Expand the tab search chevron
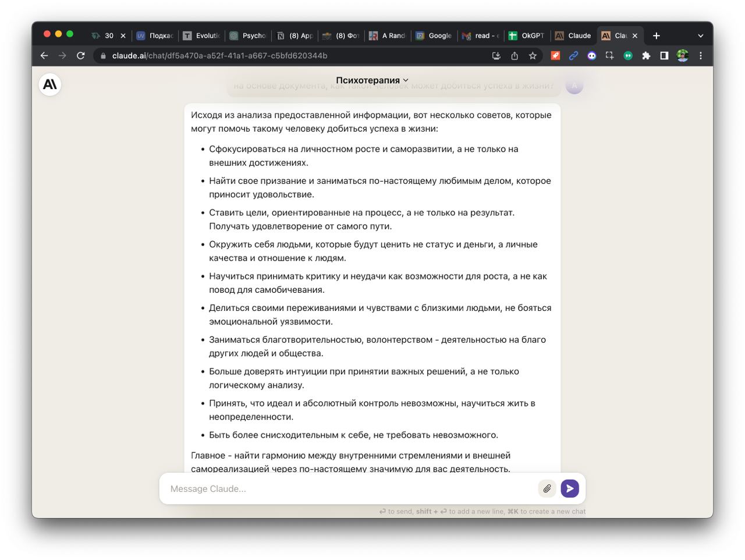Screen dimensions: 745x560 pos(701,36)
